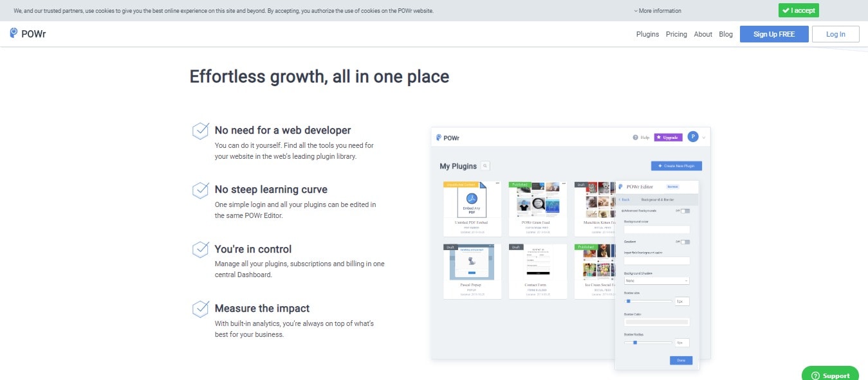Adjust the Border Radius slider
The height and width of the screenshot is (380, 868).
tap(648, 343)
